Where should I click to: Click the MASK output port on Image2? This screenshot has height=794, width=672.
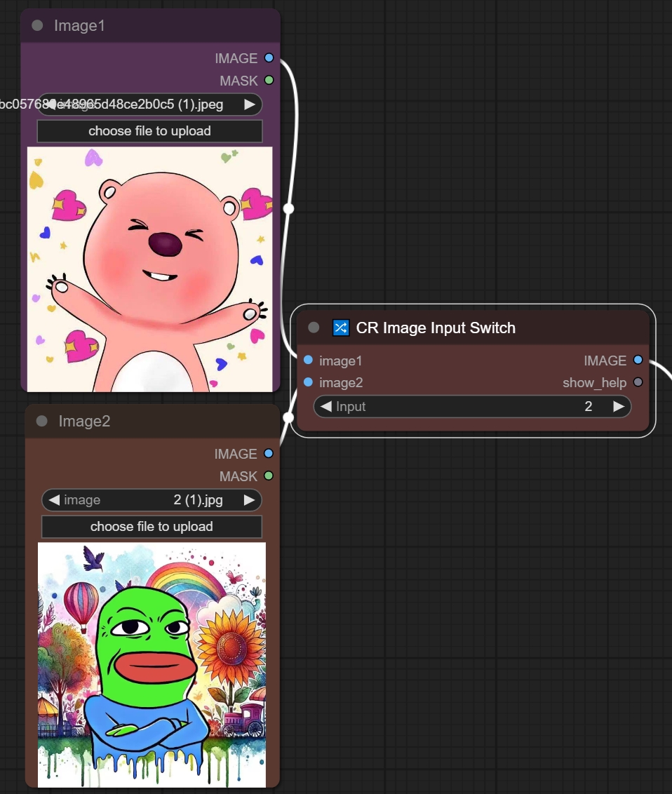pyautogui.click(x=268, y=476)
